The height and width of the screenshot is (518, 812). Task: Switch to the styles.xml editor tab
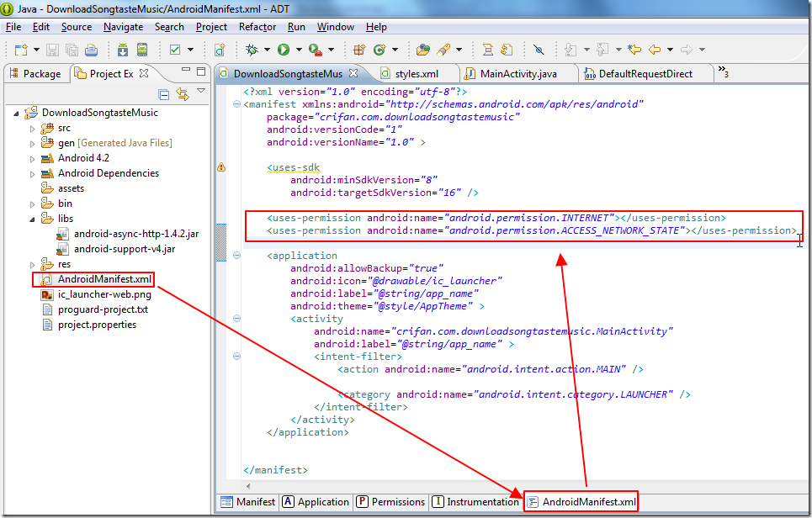417,74
